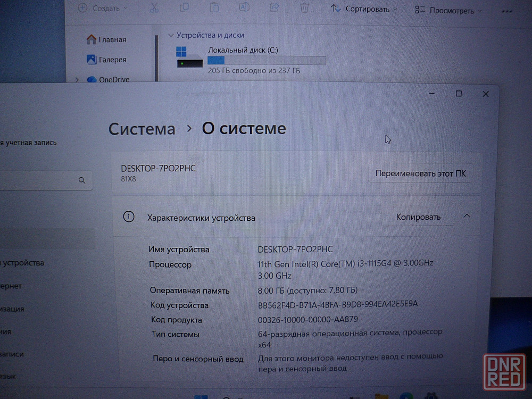Click the Paste clipboard icon in Explorer toolbar
The height and width of the screenshot is (399, 532).
(x=214, y=8)
